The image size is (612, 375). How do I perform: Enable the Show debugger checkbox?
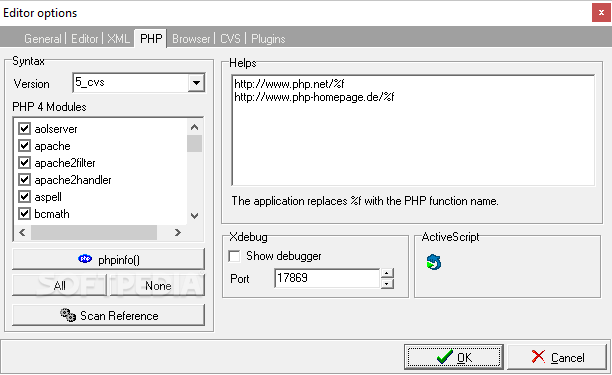pos(235,256)
